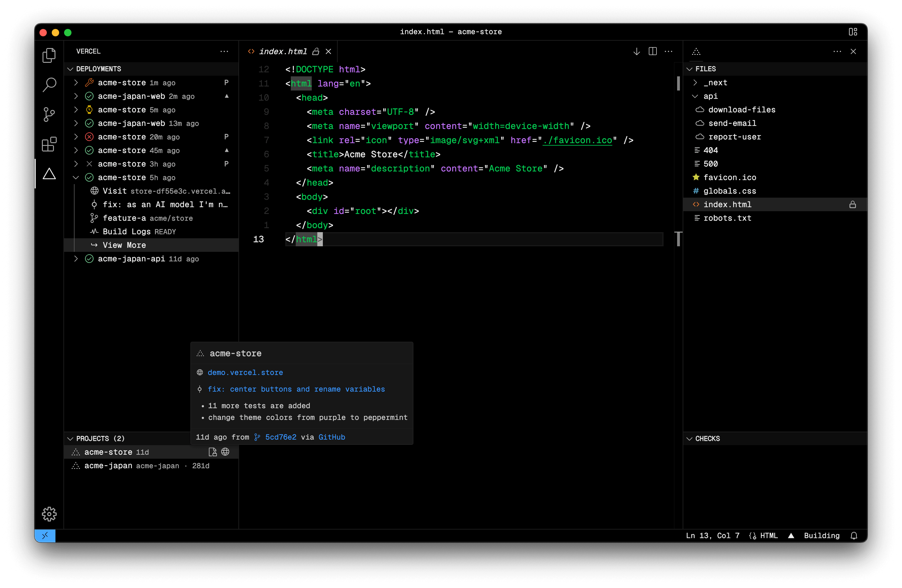Click the split editor icon
Image resolution: width=902 pixels, height=588 pixels.
652,51
